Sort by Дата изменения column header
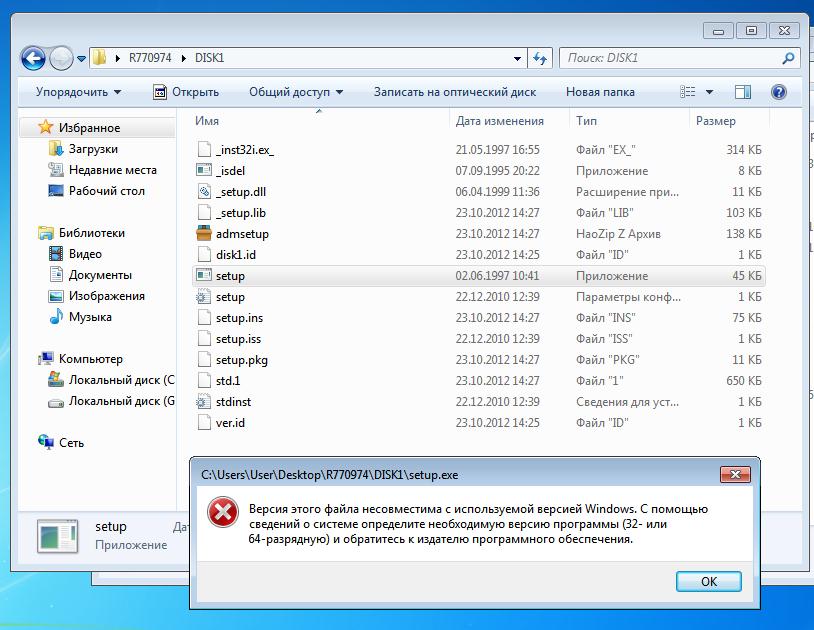Image resolution: width=814 pixels, height=630 pixels. (x=500, y=121)
